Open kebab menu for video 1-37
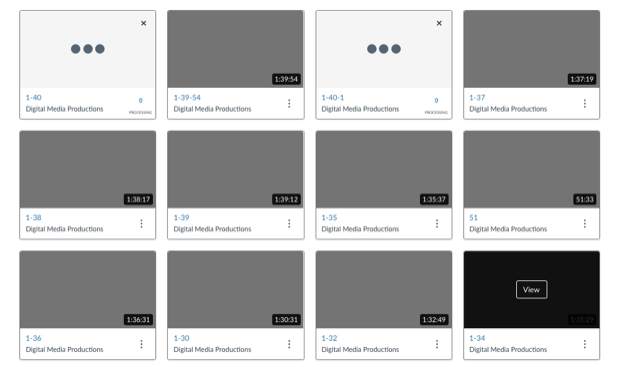Image resolution: width=640 pixels, height=367 pixels. point(584,104)
